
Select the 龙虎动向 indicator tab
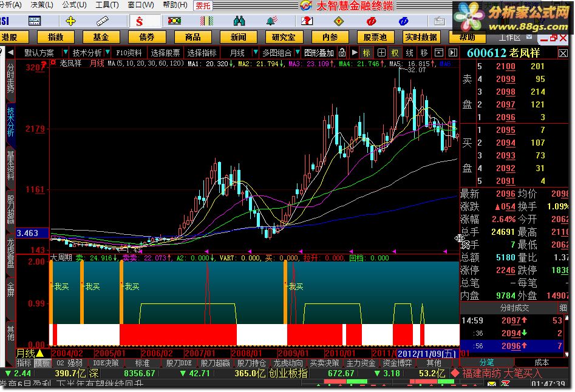tap(288, 363)
